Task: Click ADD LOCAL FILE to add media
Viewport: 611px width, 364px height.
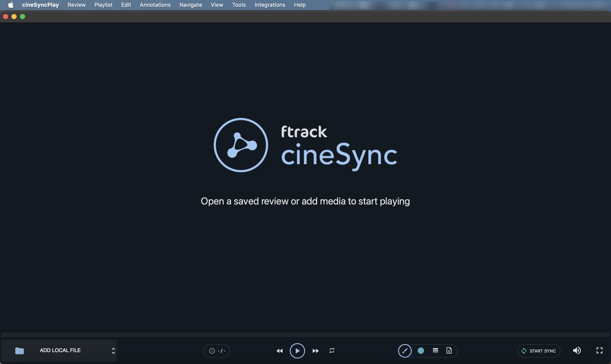Action: [x=60, y=350]
